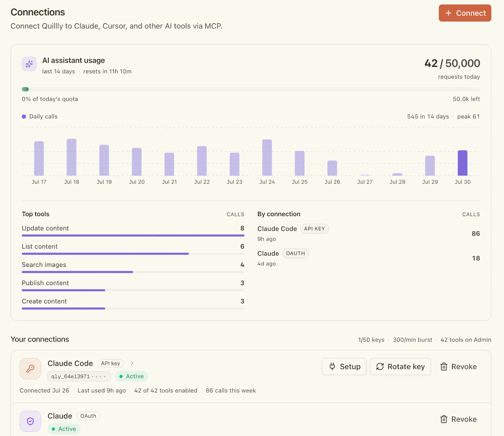The image size is (504, 436).
Task: Click the orange Connect button
Action: point(465,13)
